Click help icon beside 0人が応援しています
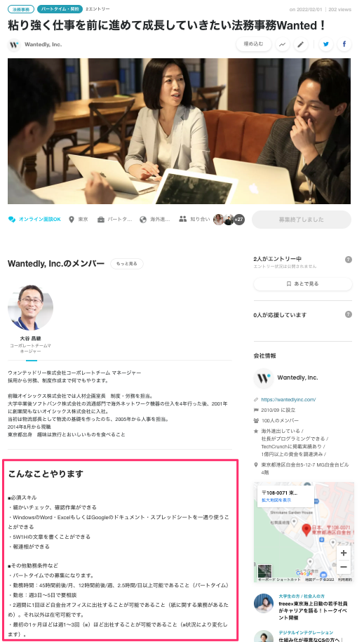Screen dimensions: 364x642 [x=349, y=314]
